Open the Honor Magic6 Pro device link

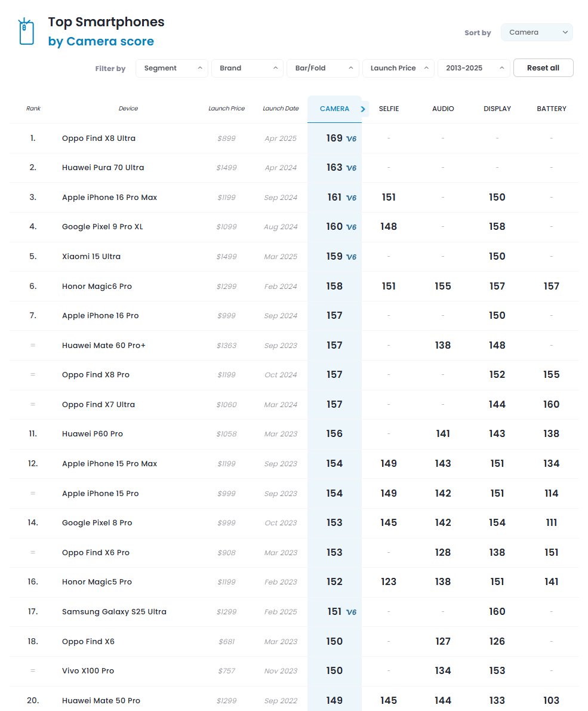tap(97, 286)
